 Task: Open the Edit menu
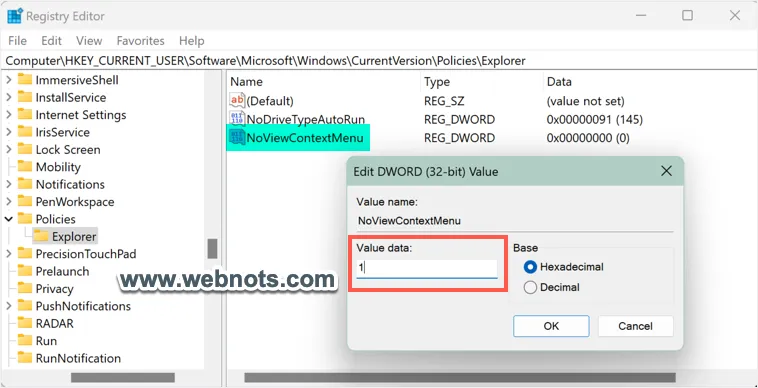coord(51,41)
